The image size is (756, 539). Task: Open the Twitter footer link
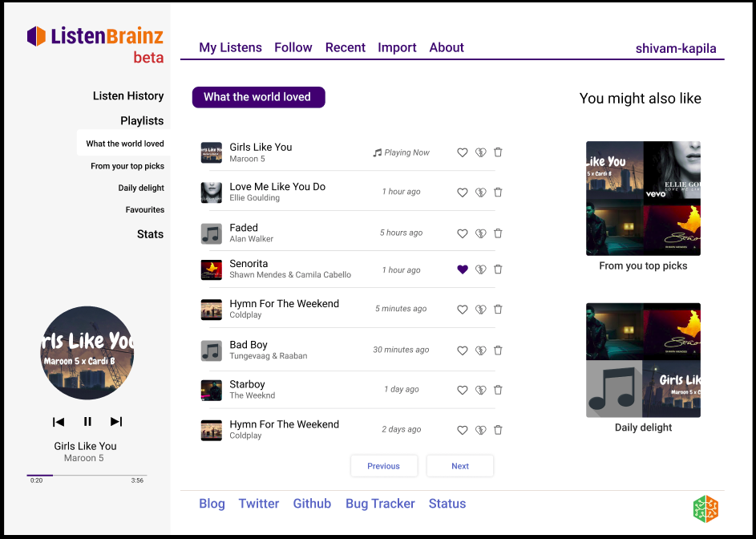click(x=259, y=503)
